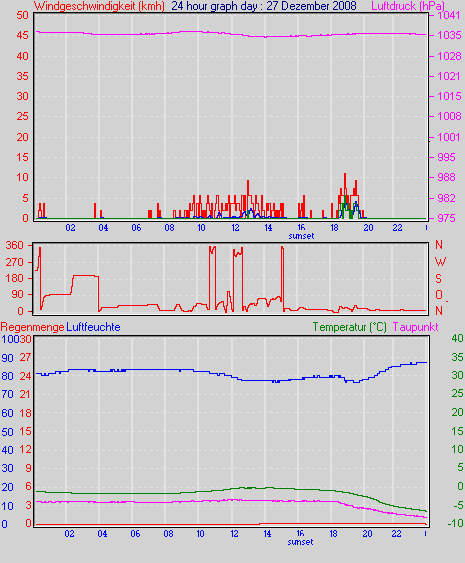Click the Regenmenge legend label
This screenshot has height=563, width=465.
click(32, 327)
